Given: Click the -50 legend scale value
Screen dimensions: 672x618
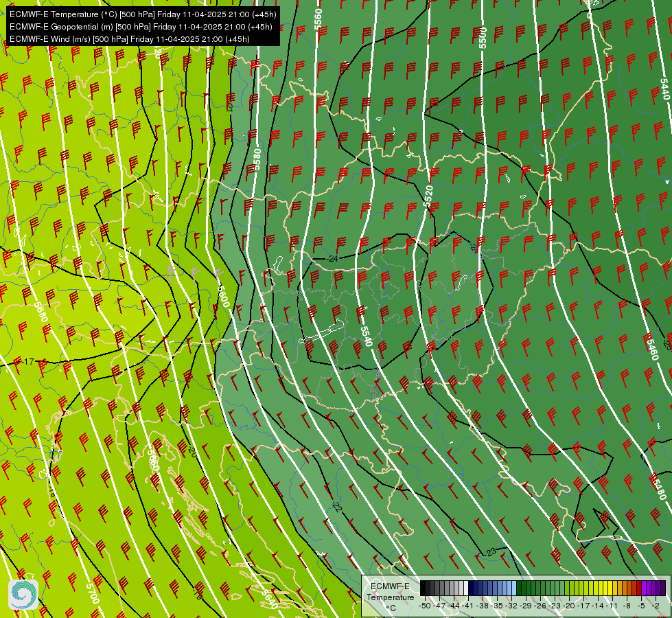Looking at the screenshot, I should tap(425, 606).
